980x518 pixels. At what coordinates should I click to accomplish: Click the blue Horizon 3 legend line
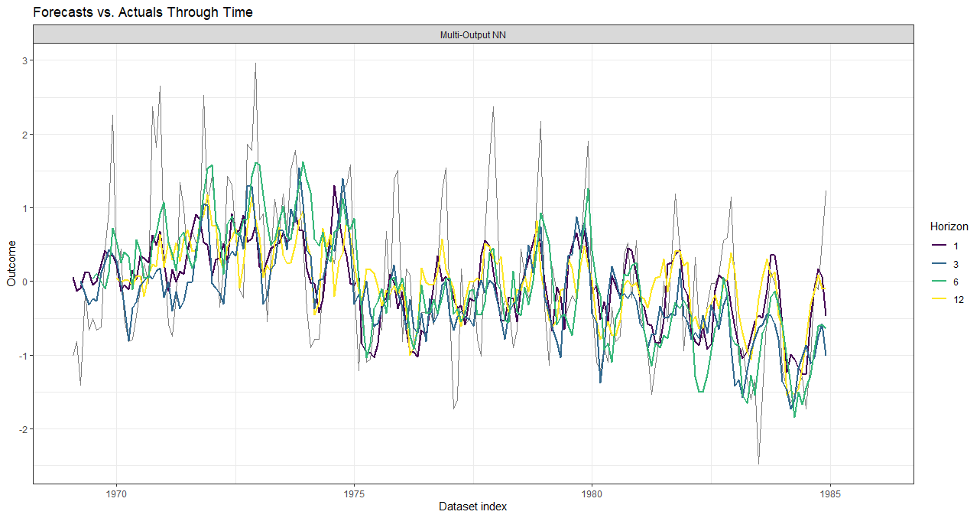938,264
